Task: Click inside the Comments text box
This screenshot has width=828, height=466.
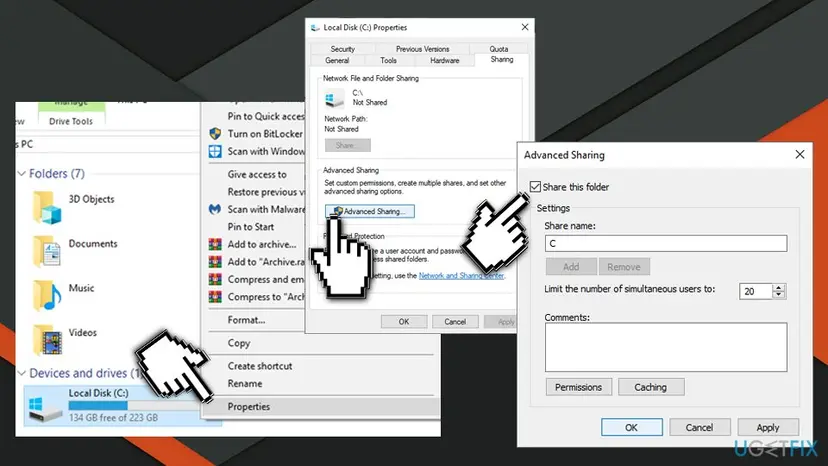Action: click(x=666, y=347)
